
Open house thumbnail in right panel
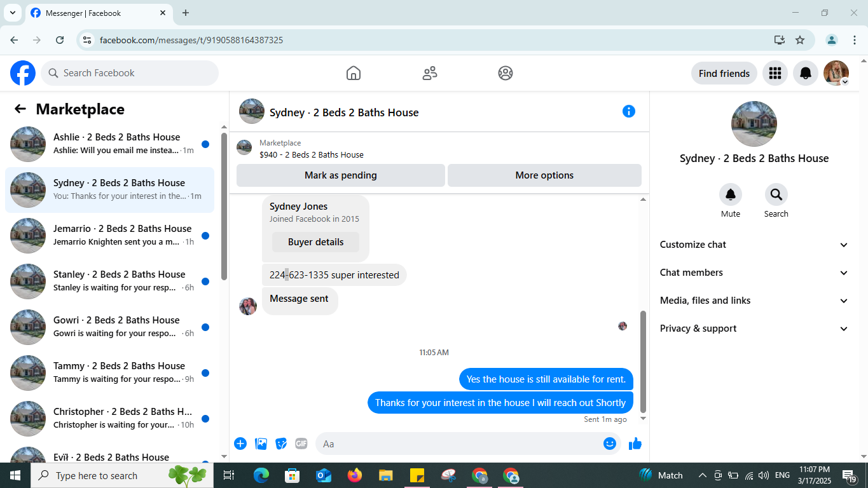754,124
